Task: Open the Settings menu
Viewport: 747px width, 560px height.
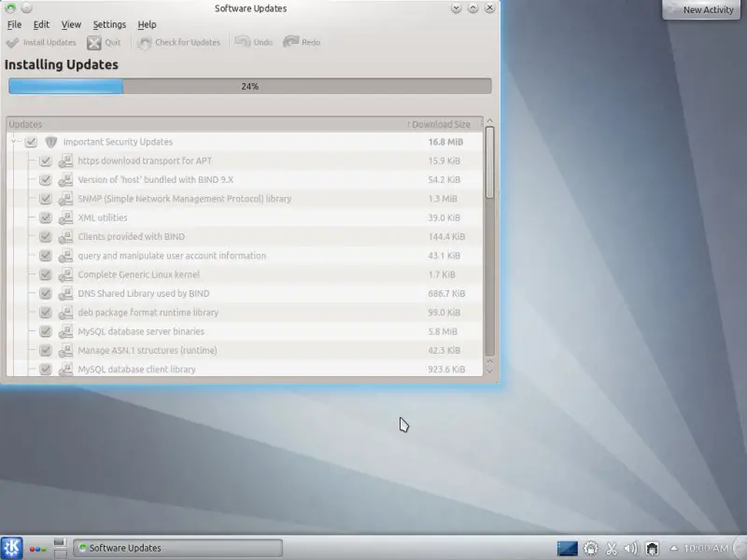Action: [x=109, y=25]
